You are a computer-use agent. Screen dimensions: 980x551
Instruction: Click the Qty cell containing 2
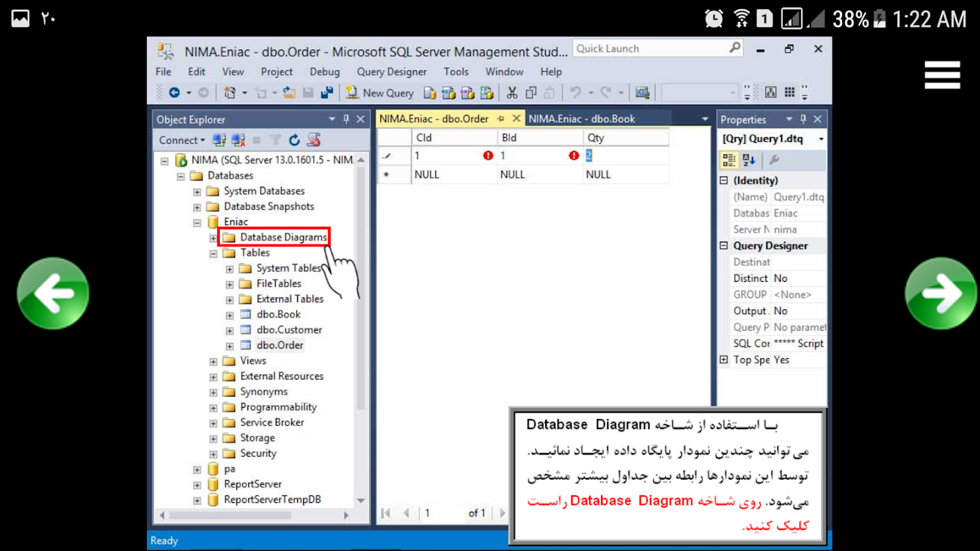tap(626, 156)
